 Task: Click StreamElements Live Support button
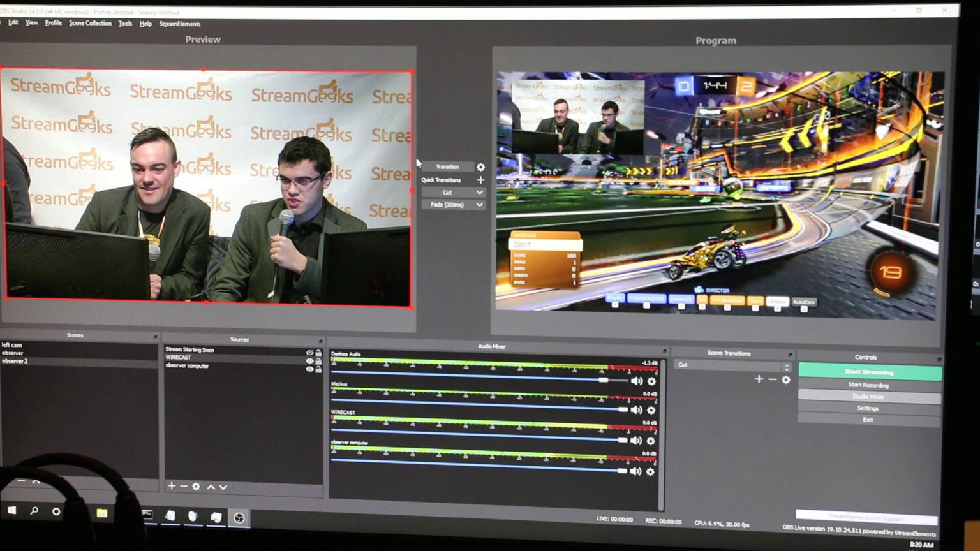pyautogui.click(x=866, y=517)
